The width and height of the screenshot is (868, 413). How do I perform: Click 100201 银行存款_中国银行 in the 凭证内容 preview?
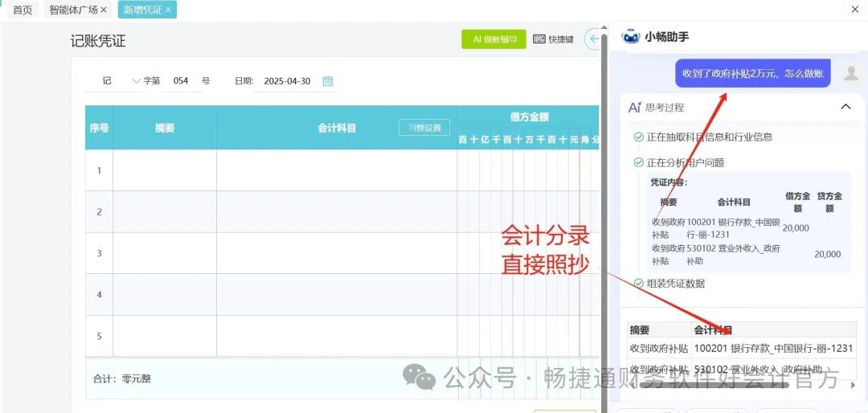click(734, 228)
